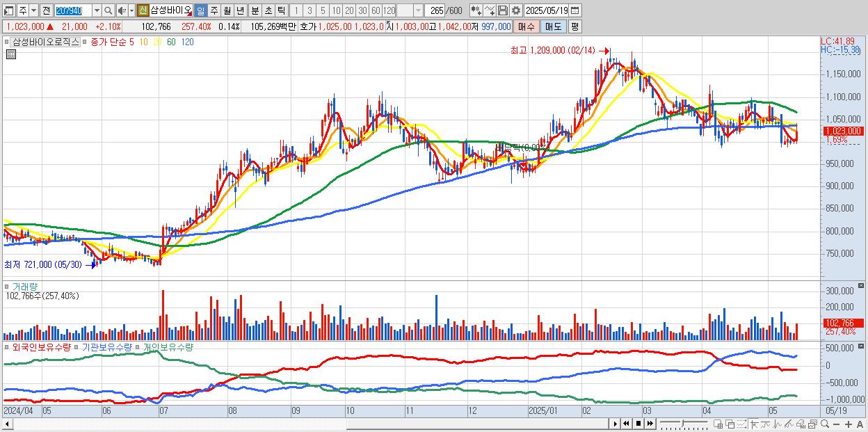Toggle the crosshair cursor tool
The image size is (868, 432).
point(754,424)
